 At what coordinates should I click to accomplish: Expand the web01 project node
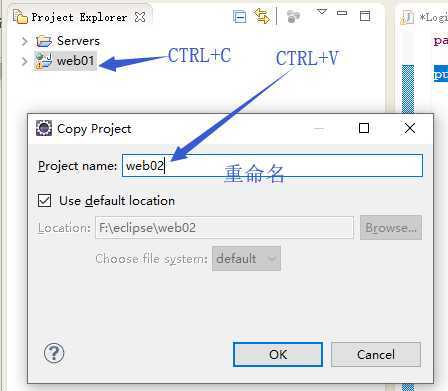(x=24, y=61)
